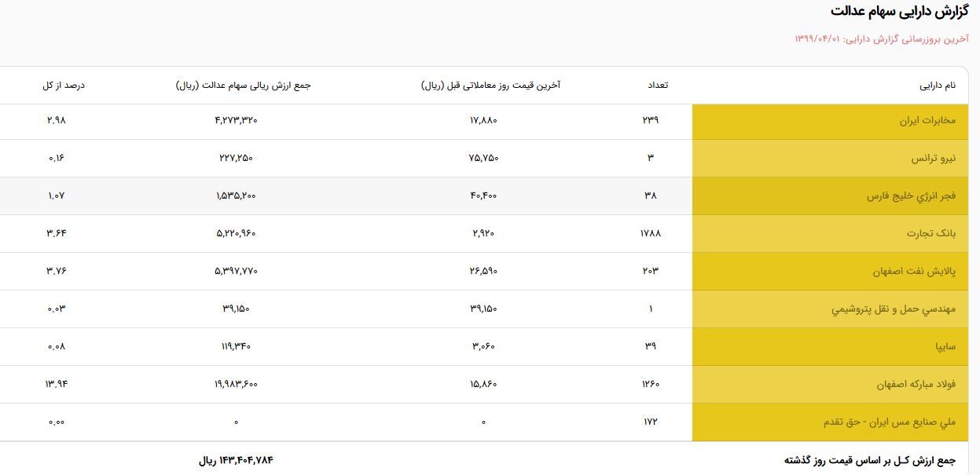Click the total value ۱۴۳,۴۰۴,۷۸۴ ریال
Image resolution: width=980 pixels, height=475 pixels.
(236, 460)
